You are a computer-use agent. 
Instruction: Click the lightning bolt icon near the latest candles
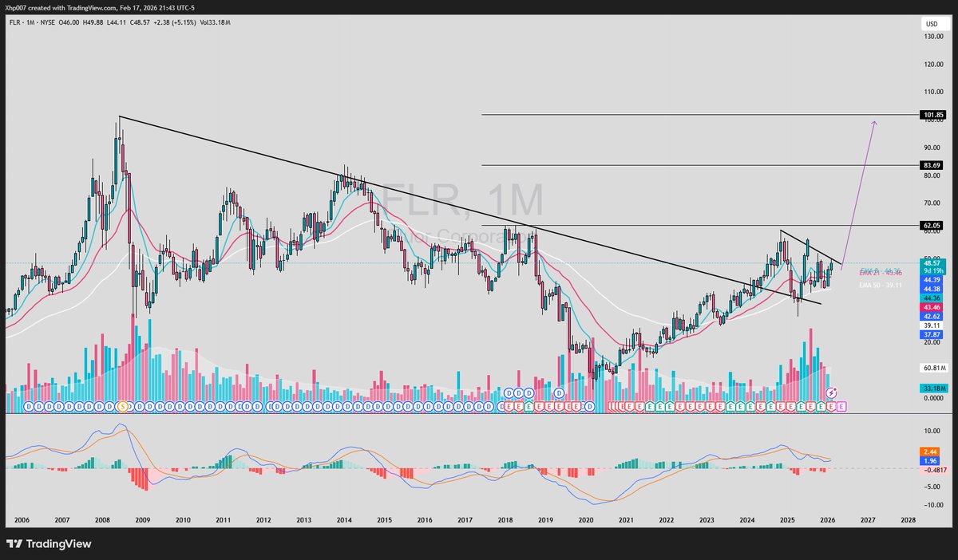click(831, 392)
